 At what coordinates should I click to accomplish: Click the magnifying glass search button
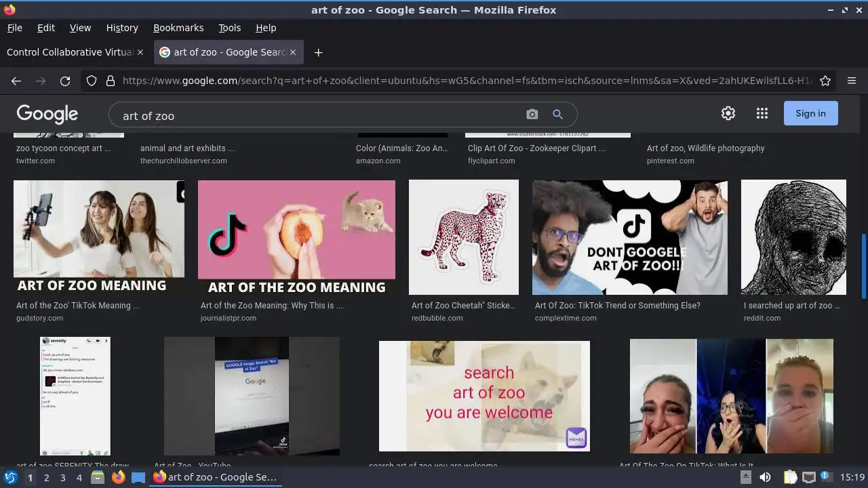click(x=557, y=115)
